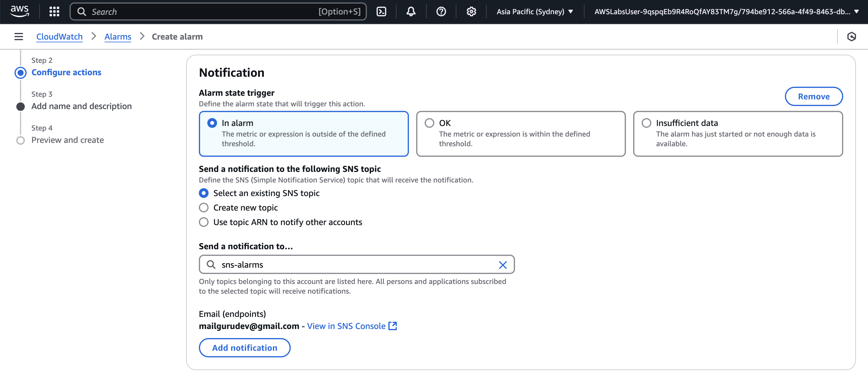This screenshot has height=374, width=868.
Task: Click the mailgurudev@gmail.com endpoint text
Action: click(249, 326)
